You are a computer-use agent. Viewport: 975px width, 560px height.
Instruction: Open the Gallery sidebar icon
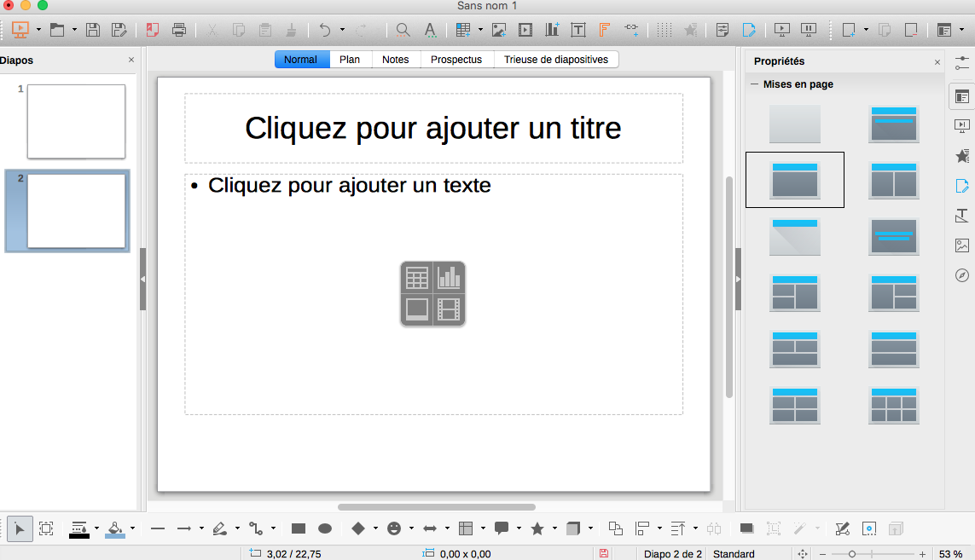point(962,245)
